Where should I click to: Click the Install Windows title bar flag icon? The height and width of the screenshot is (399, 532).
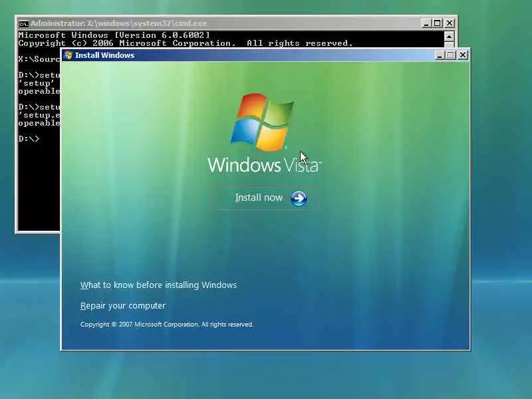coord(68,55)
